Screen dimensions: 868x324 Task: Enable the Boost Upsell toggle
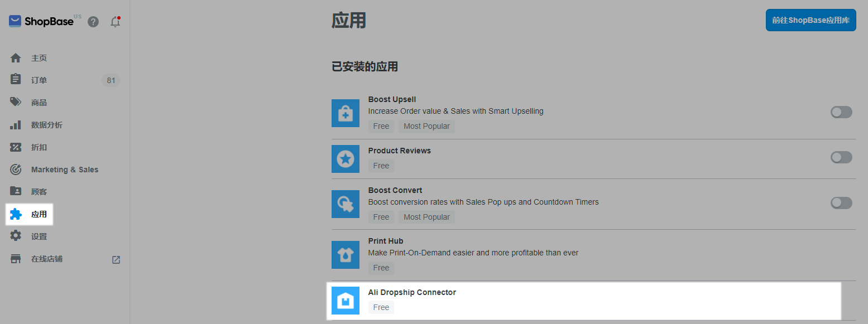point(841,112)
